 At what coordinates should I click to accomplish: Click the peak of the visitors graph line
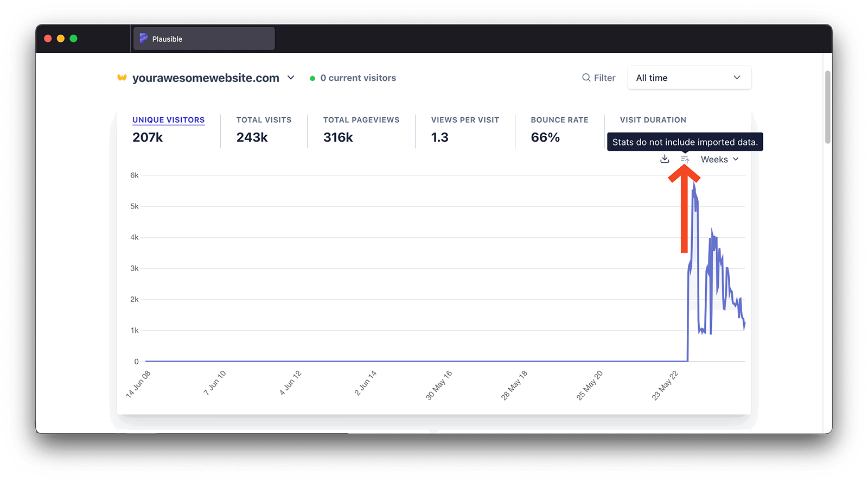click(694, 183)
